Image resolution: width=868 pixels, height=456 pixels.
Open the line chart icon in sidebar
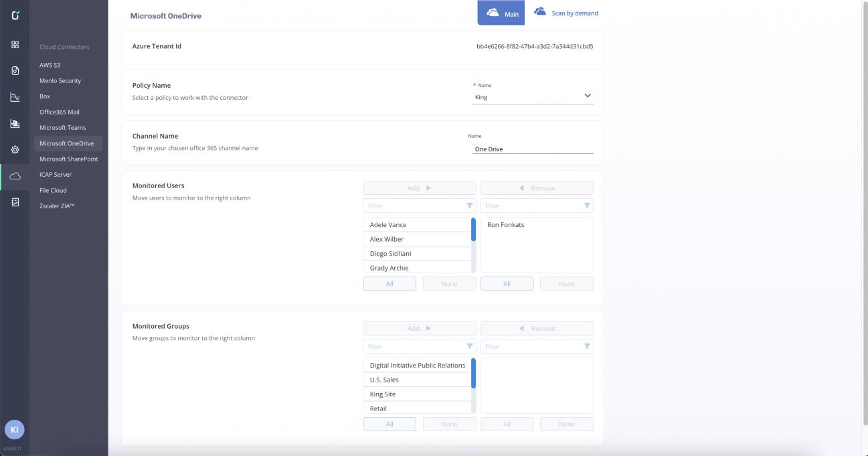point(15,97)
